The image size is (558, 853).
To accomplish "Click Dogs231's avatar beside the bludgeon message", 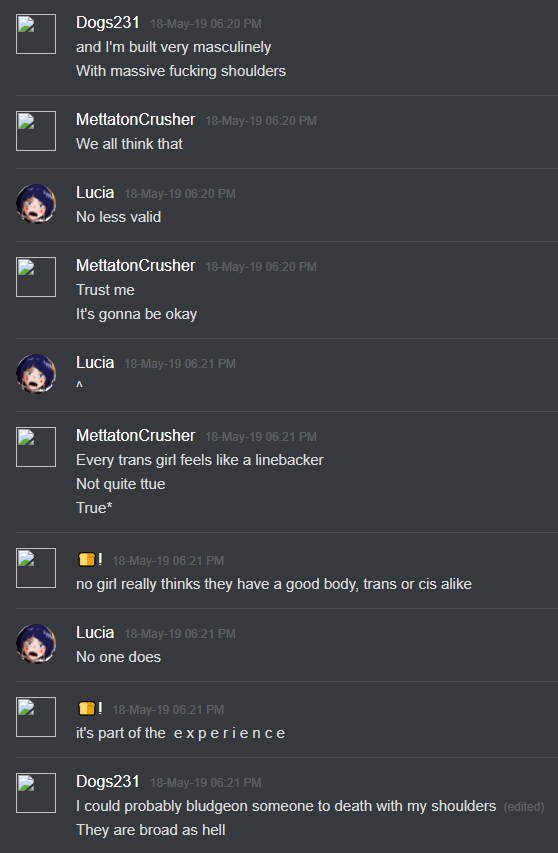I will 36,793.
